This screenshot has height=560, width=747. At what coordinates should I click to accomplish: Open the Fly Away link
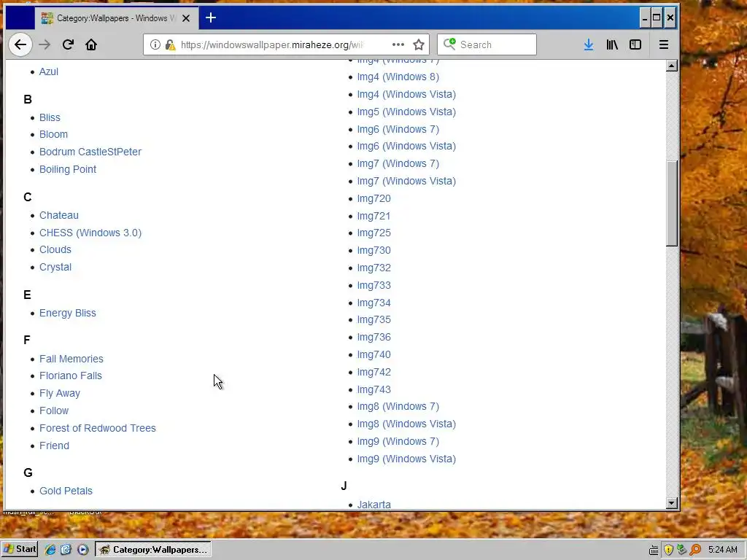(x=60, y=393)
